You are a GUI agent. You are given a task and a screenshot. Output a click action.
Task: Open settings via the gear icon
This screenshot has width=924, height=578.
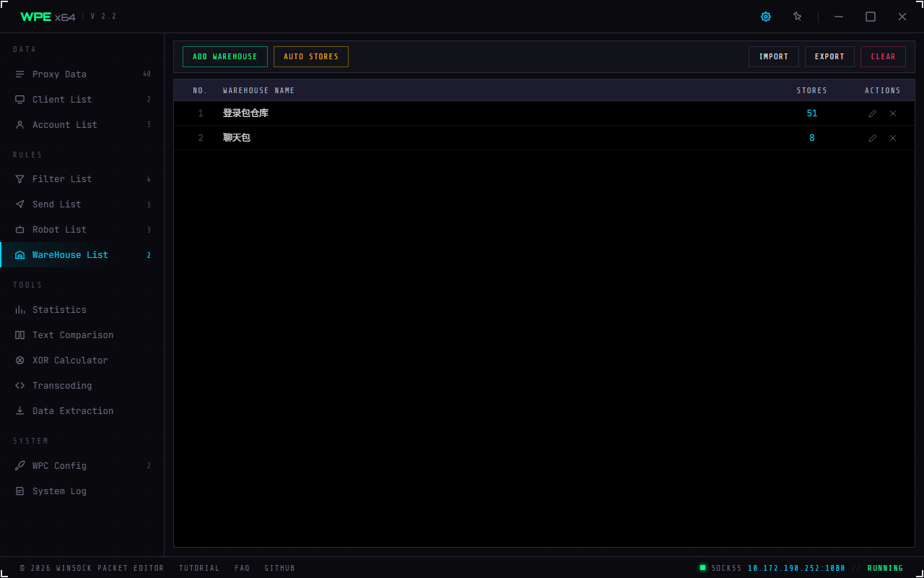(766, 17)
